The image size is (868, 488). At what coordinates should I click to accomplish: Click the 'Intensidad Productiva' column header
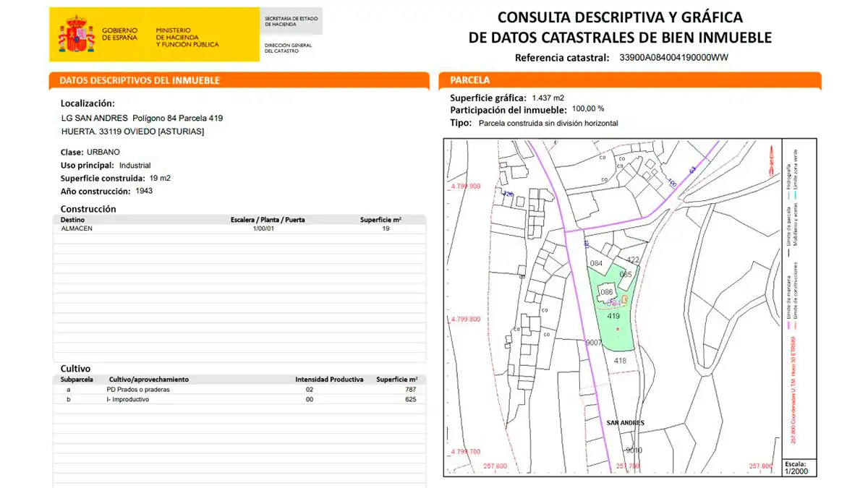[329, 380]
